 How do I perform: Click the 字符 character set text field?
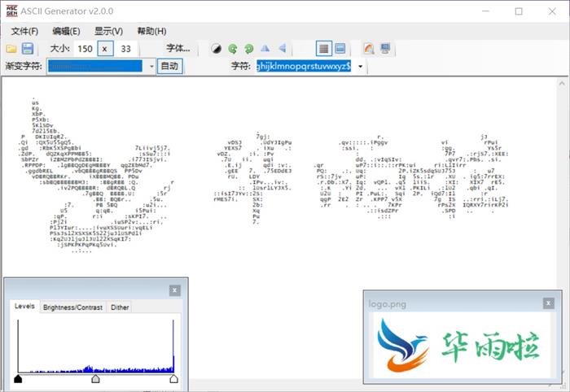(304, 67)
